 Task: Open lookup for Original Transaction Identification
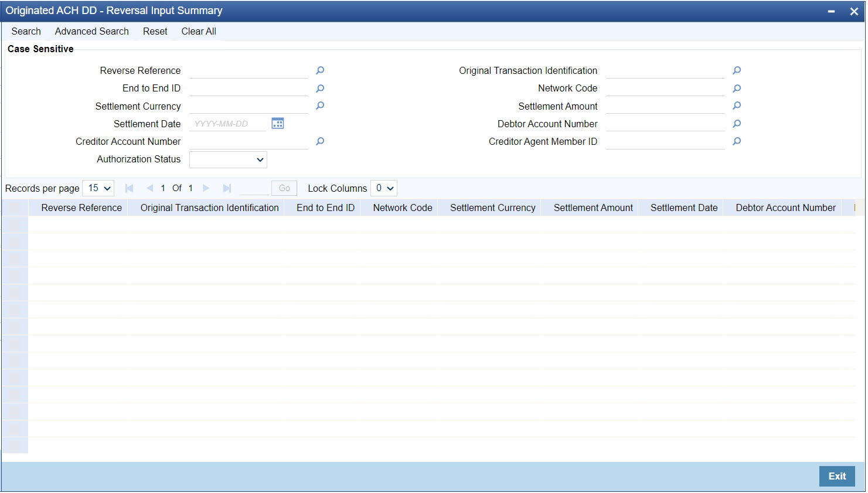pyautogui.click(x=737, y=70)
